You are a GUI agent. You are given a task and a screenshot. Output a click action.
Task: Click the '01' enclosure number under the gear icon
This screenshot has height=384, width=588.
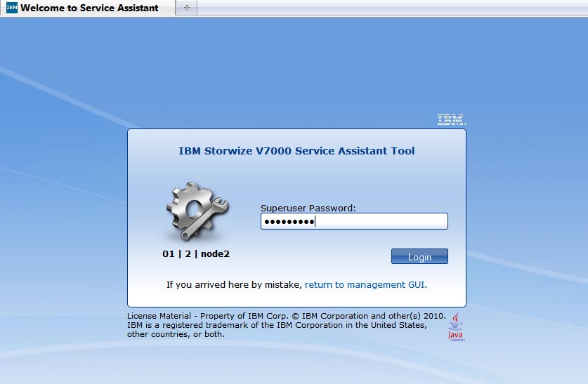coord(169,254)
